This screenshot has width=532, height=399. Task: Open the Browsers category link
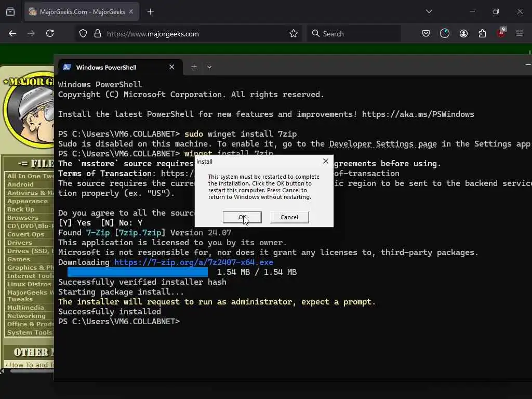[x=23, y=218]
